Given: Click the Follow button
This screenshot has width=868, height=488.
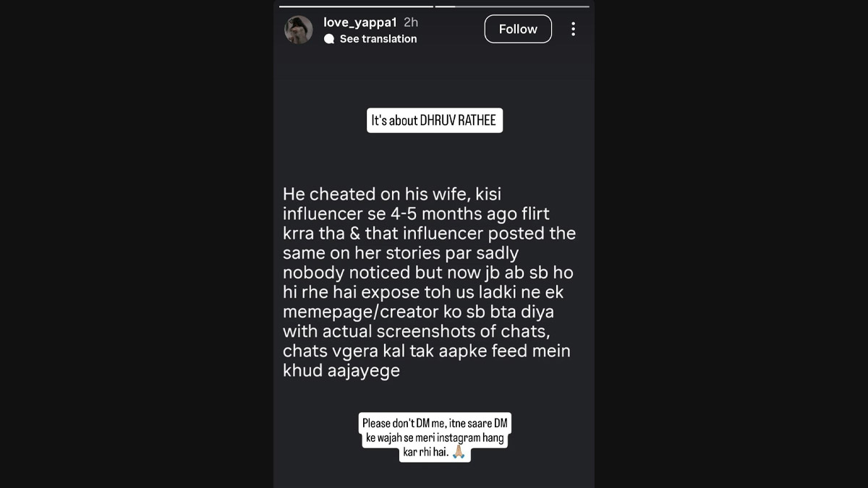Looking at the screenshot, I should point(518,28).
